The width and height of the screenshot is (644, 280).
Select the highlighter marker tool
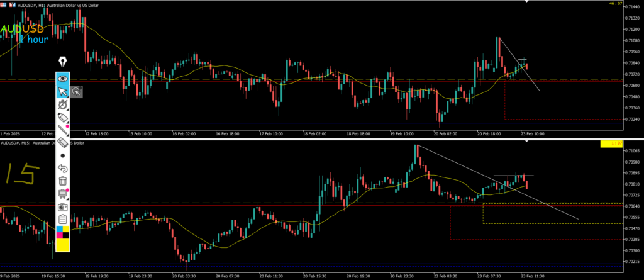[63, 118]
